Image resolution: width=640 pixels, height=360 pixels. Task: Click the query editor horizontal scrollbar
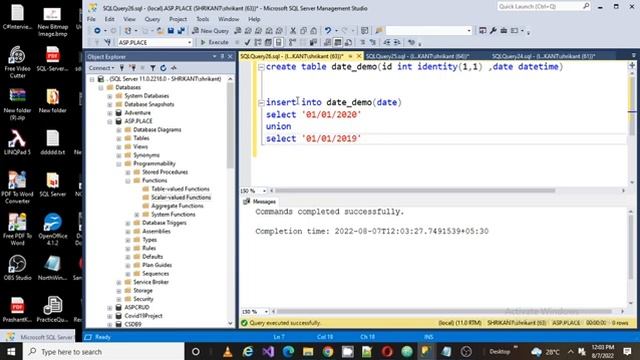[414, 191]
